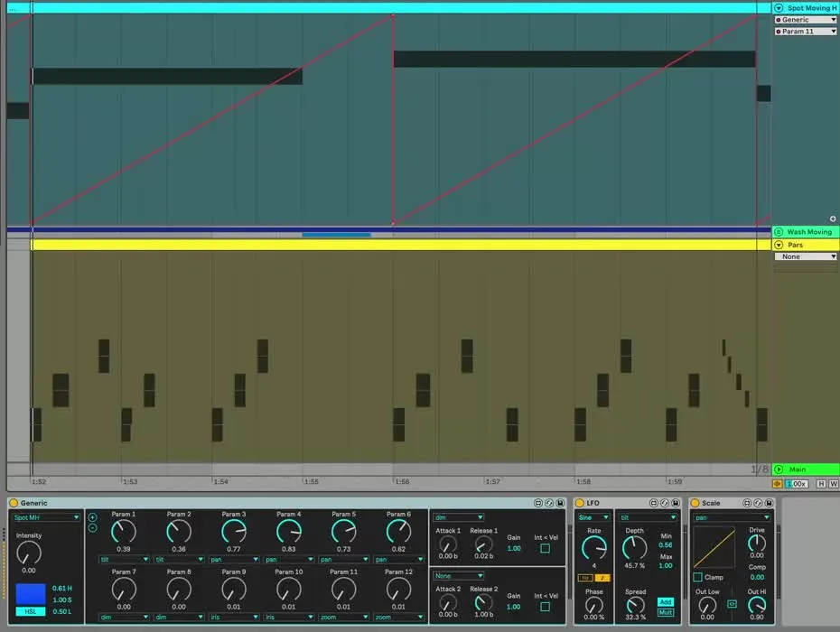Open the Sine waveform dropdown in LFO
The image size is (840, 632).
coord(593,517)
